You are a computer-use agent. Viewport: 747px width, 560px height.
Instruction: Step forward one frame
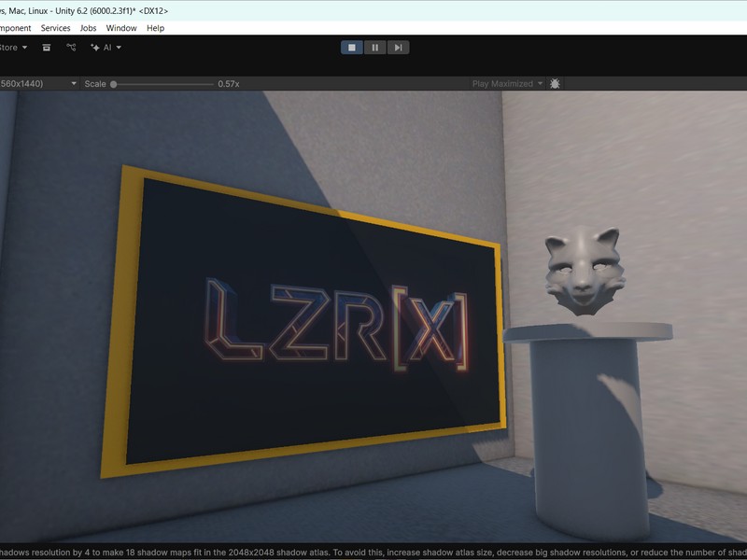coord(398,48)
